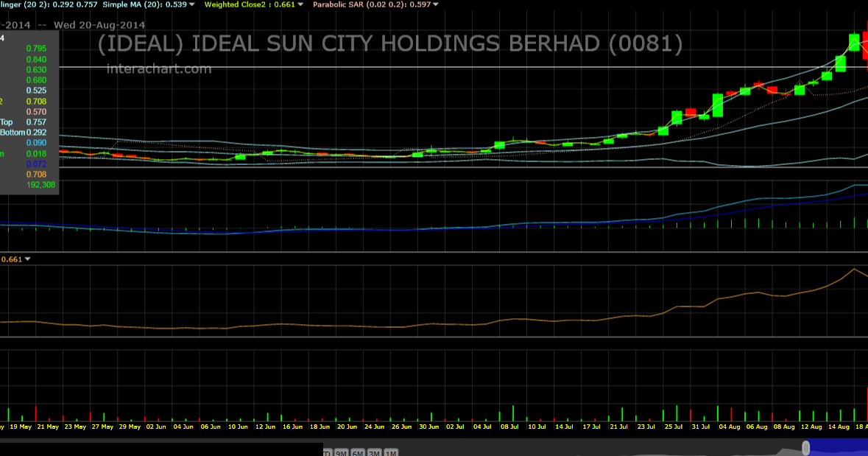Click the 24 Jun date axis label
This screenshot has width=868, height=456.
(374, 427)
